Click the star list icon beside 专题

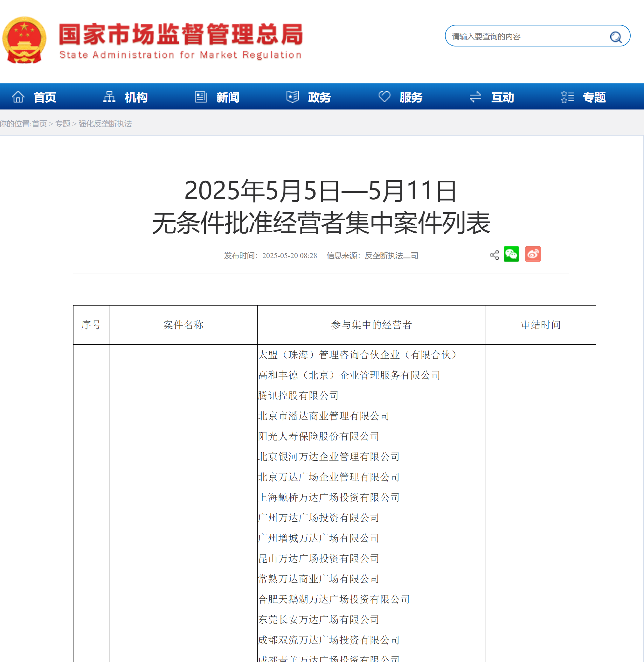click(x=567, y=97)
